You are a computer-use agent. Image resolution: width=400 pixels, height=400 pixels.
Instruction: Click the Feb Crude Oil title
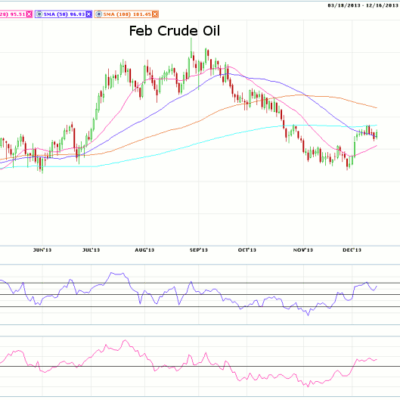click(174, 31)
